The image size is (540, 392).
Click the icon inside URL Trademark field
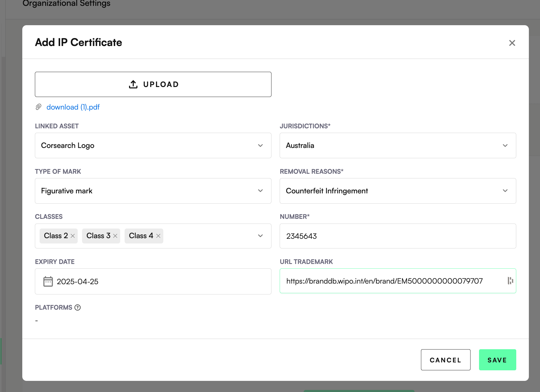click(x=510, y=281)
